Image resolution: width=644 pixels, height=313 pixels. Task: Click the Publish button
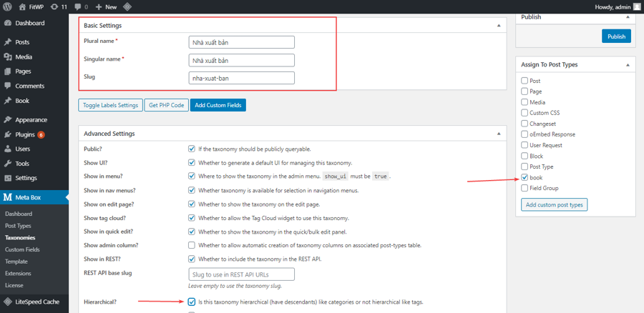coord(616,36)
